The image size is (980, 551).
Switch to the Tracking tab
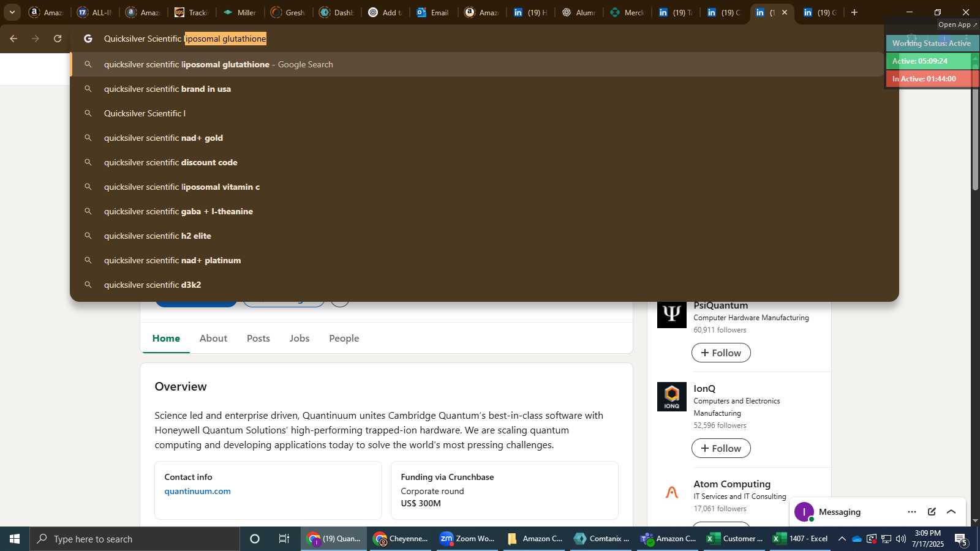(x=191, y=12)
